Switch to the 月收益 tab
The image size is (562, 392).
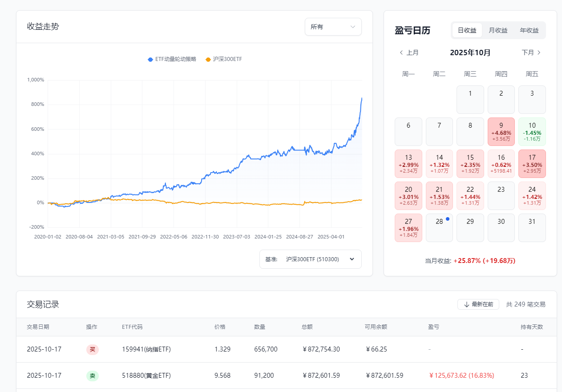[x=498, y=30]
